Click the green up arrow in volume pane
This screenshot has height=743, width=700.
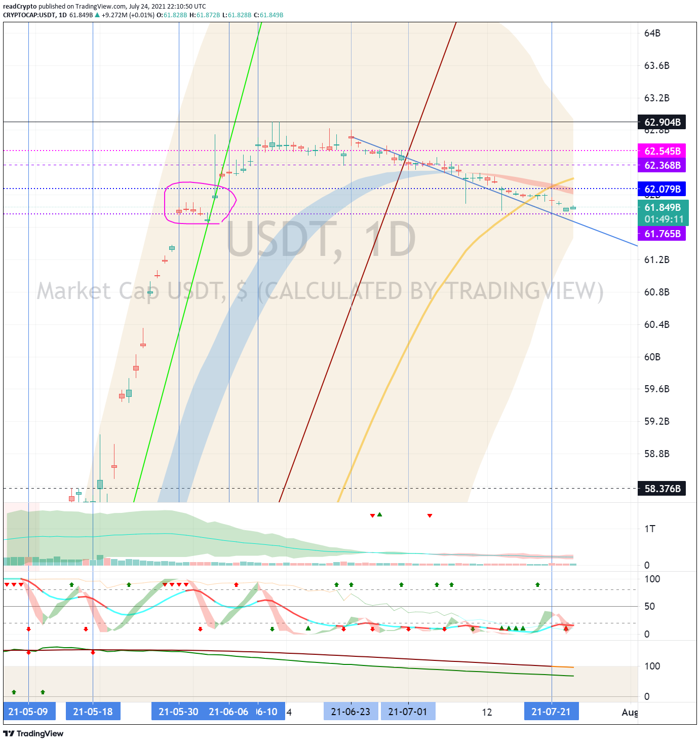379,514
